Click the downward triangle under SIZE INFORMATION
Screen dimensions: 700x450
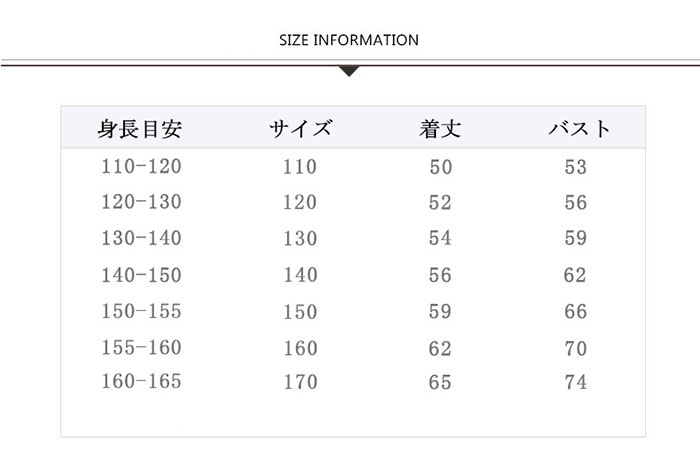click(349, 71)
